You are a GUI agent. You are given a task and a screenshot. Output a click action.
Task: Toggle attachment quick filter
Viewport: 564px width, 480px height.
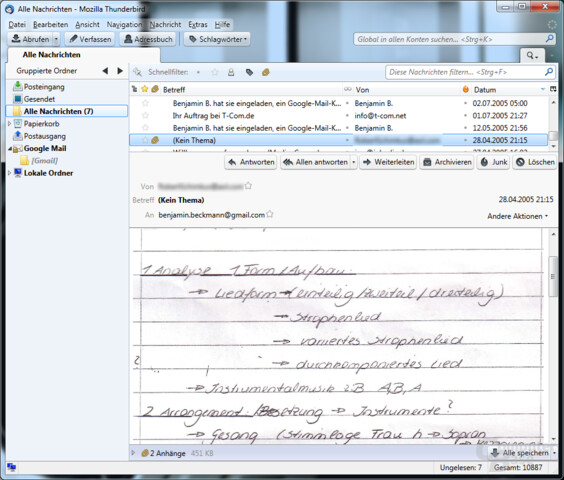coord(266,72)
